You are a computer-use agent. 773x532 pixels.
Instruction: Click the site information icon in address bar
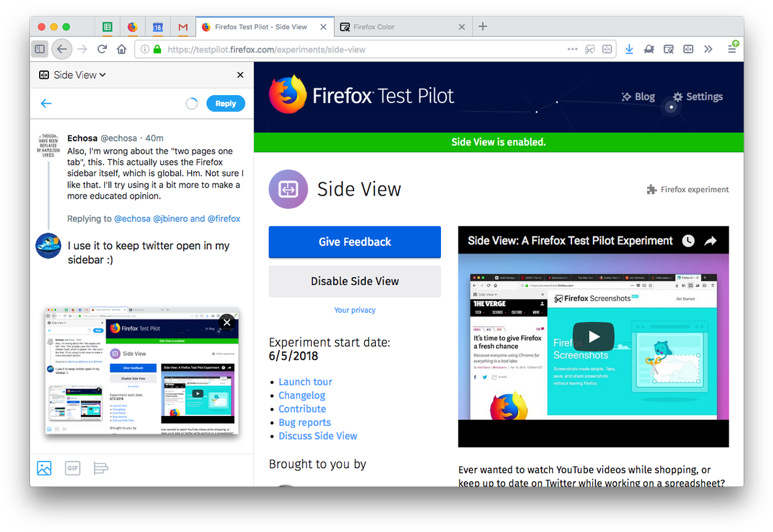pyautogui.click(x=145, y=50)
